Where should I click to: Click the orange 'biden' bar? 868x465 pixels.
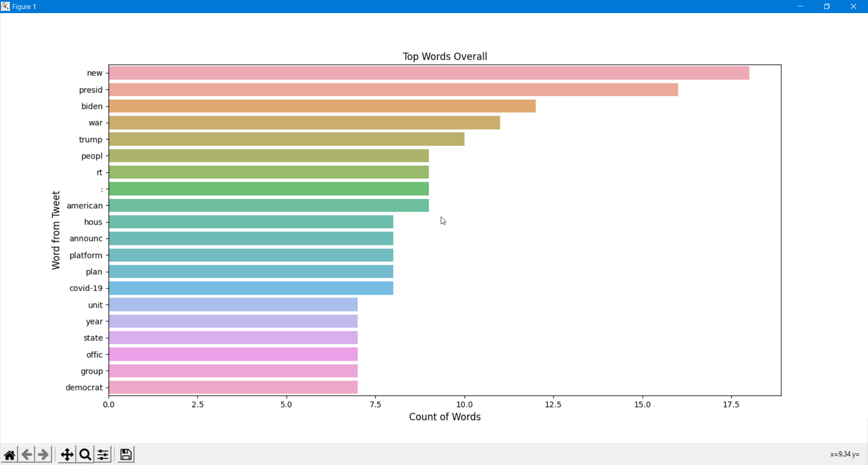pos(322,106)
